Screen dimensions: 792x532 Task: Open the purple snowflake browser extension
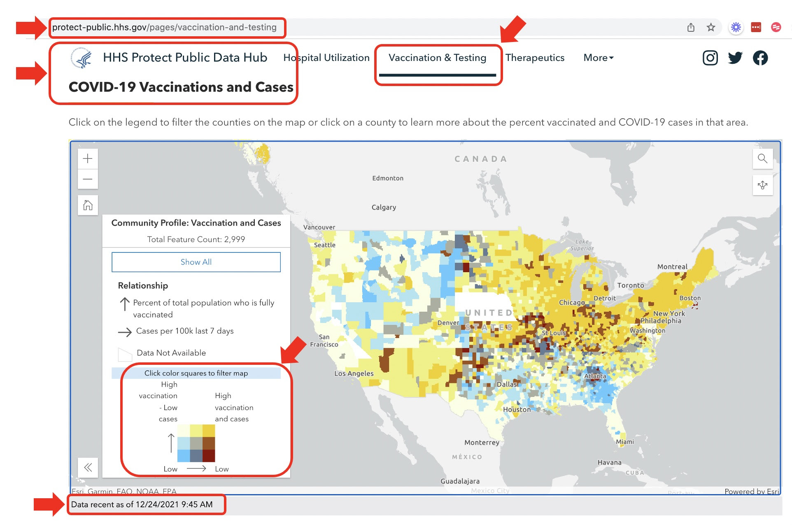pos(736,28)
